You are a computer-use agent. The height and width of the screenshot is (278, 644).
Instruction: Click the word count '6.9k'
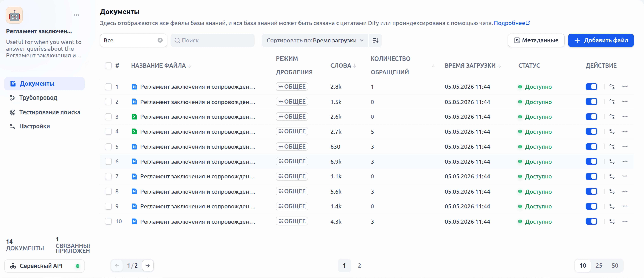click(x=336, y=162)
